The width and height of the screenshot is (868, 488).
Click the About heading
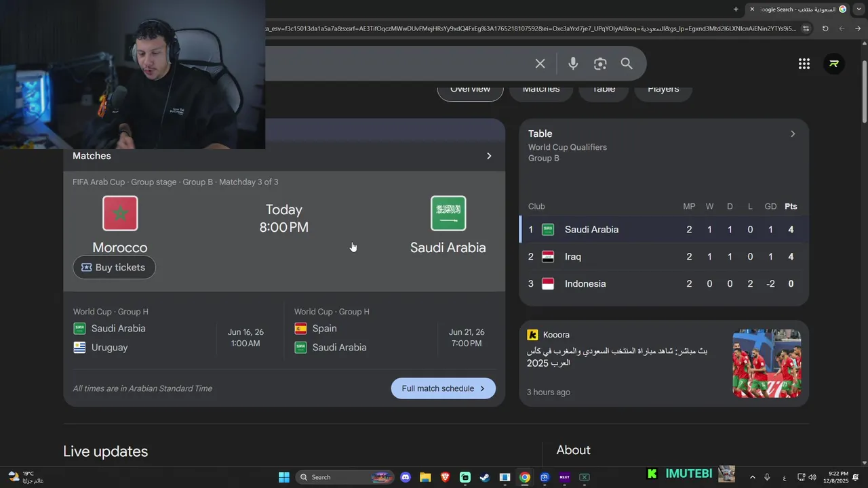(x=574, y=450)
